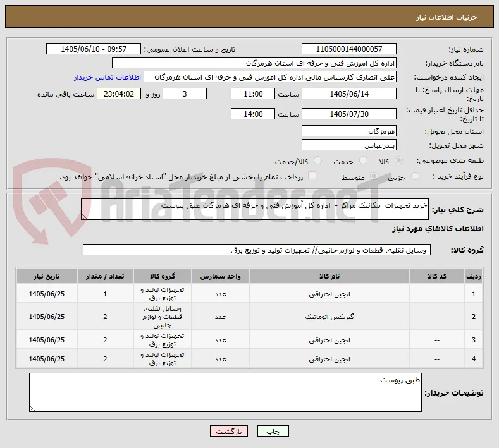Click the response deadline time 11:00

click(253, 94)
